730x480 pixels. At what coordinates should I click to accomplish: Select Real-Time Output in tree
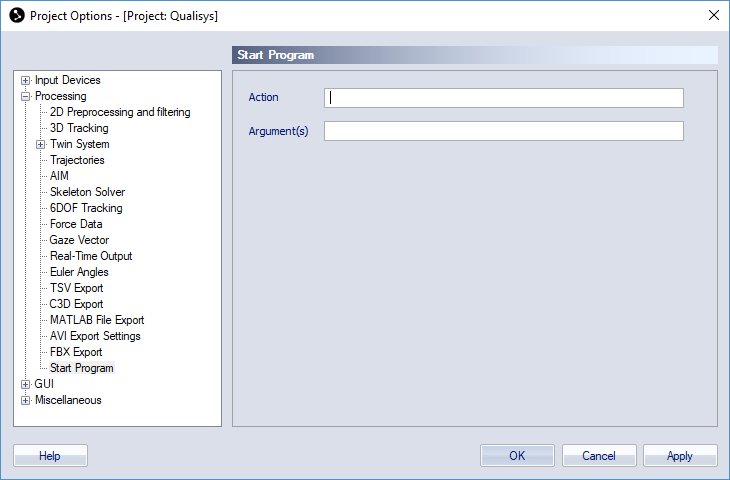(x=91, y=256)
